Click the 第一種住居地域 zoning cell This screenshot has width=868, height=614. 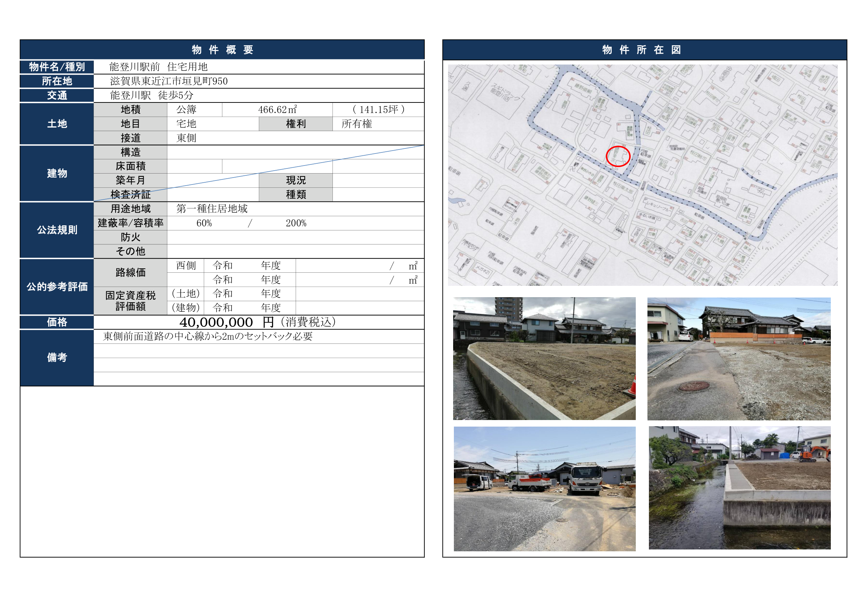coord(212,209)
